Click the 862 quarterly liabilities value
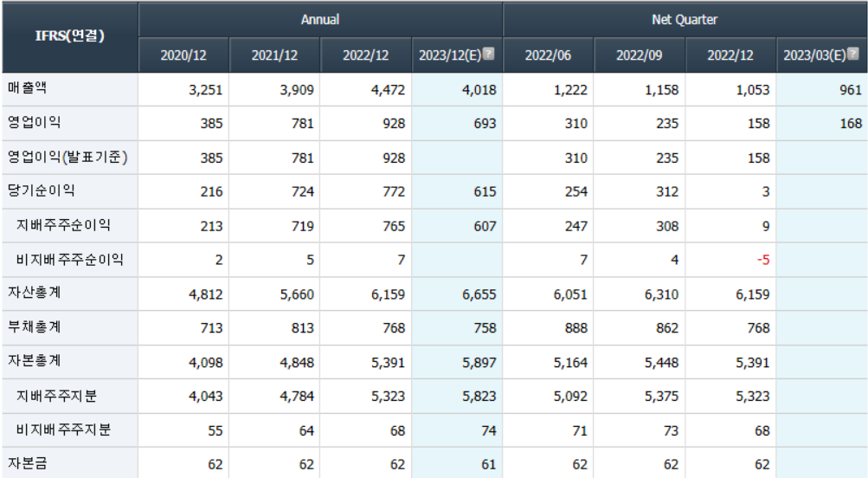Image resolution: width=868 pixels, height=478 pixels. click(x=667, y=328)
